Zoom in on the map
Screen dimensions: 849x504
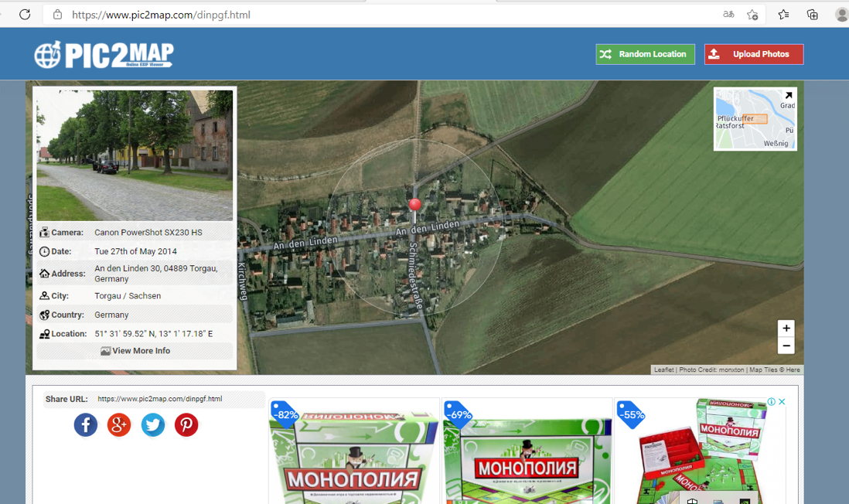(786, 328)
